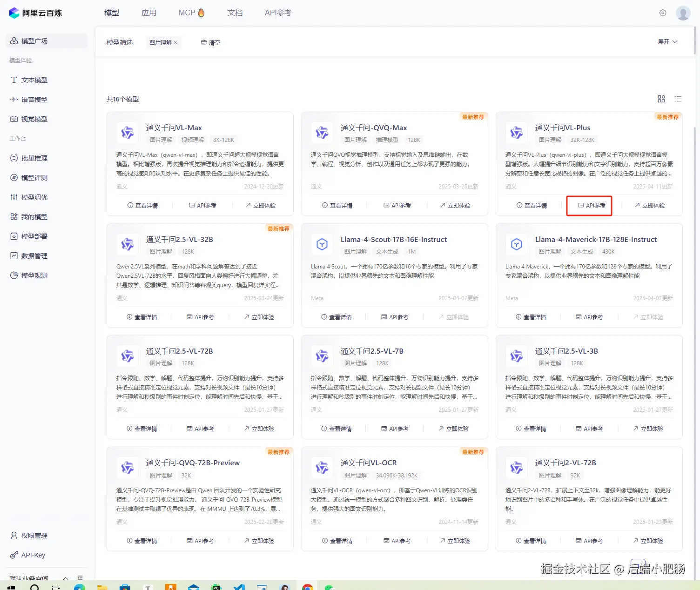Select 模型广场 in sidebar
700x590 pixels.
pos(47,41)
